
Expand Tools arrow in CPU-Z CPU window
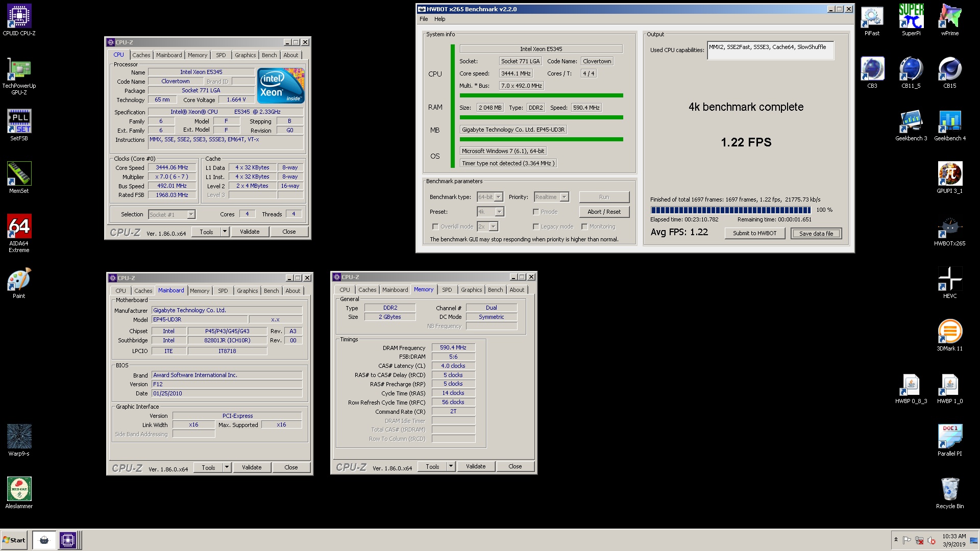pyautogui.click(x=225, y=232)
